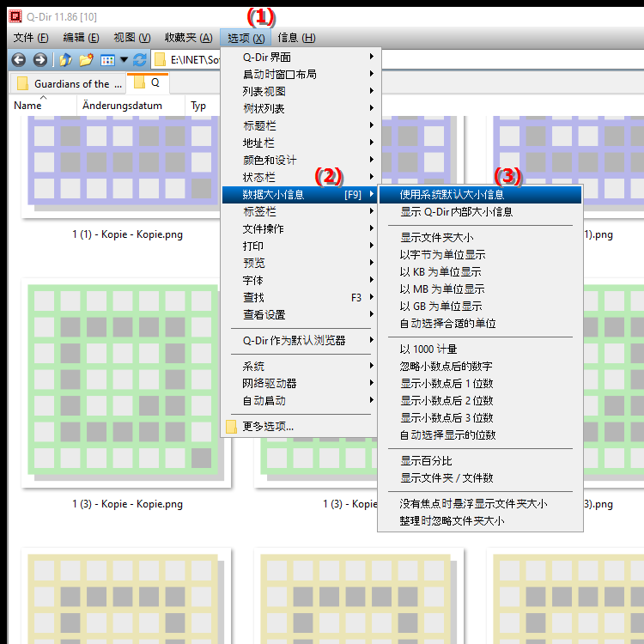Click the Q-Dir application icon in title bar

(x=15, y=16)
